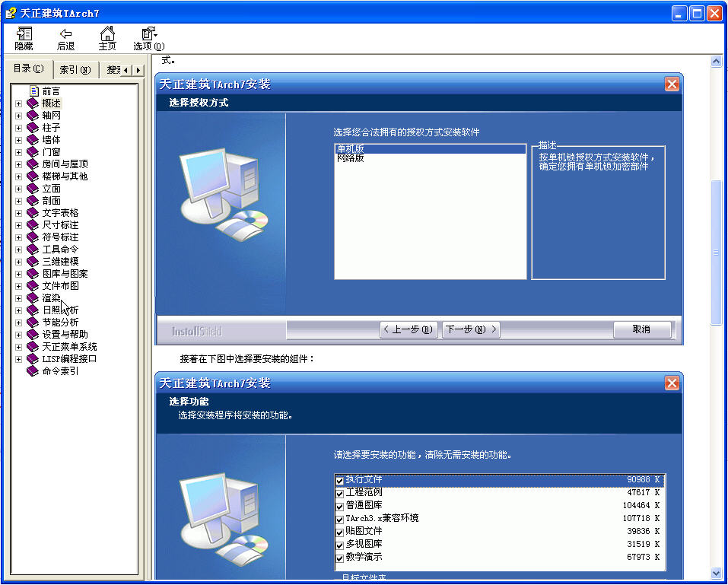Click the book icon beside 房间与屋顶
Screen dimensions: 728x585
click(33, 164)
